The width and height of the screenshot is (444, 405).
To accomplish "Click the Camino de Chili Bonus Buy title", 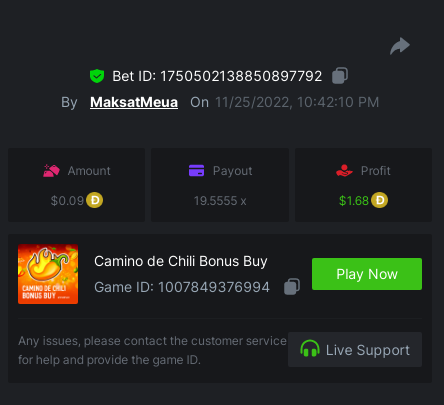I will 181,262.
